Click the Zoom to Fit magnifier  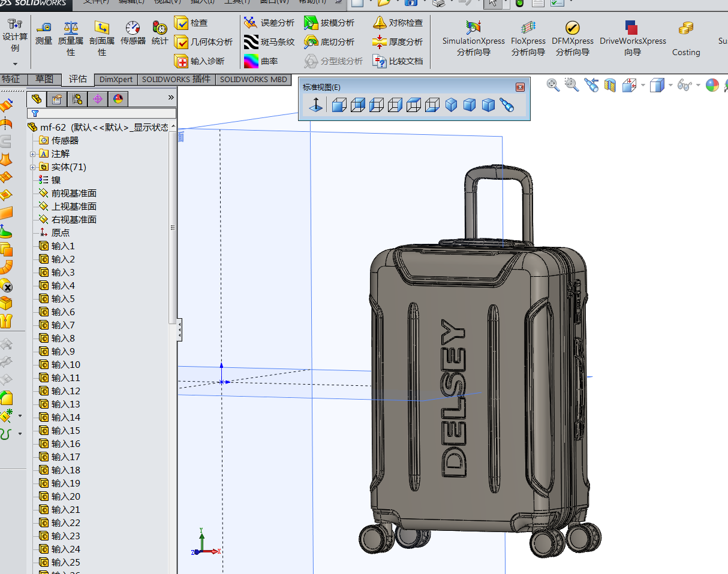pyautogui.click(x=553, y=85)
